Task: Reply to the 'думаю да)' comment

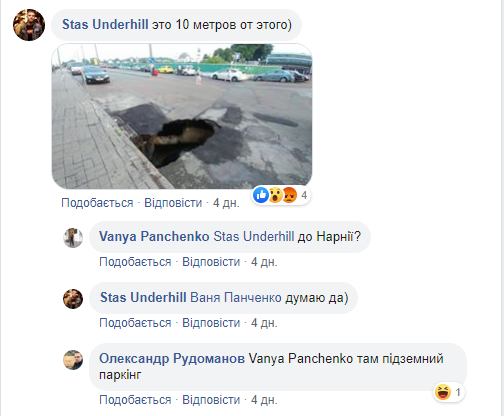Action: pos(211,323)
